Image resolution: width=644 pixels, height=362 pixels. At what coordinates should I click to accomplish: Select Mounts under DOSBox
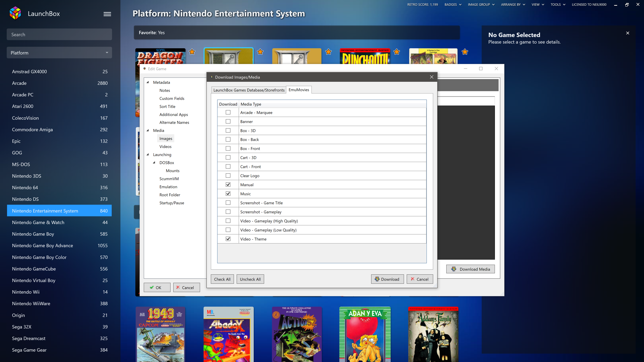[x=173, y=171]
